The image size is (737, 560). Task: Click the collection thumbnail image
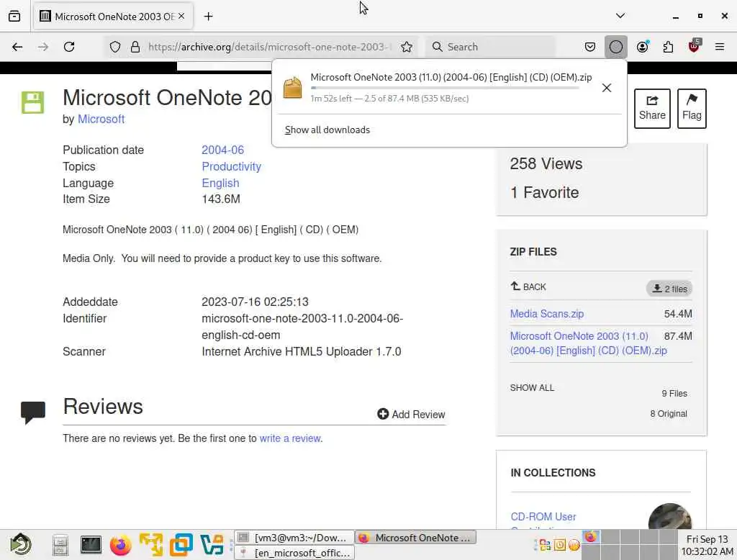click(670, 516)
